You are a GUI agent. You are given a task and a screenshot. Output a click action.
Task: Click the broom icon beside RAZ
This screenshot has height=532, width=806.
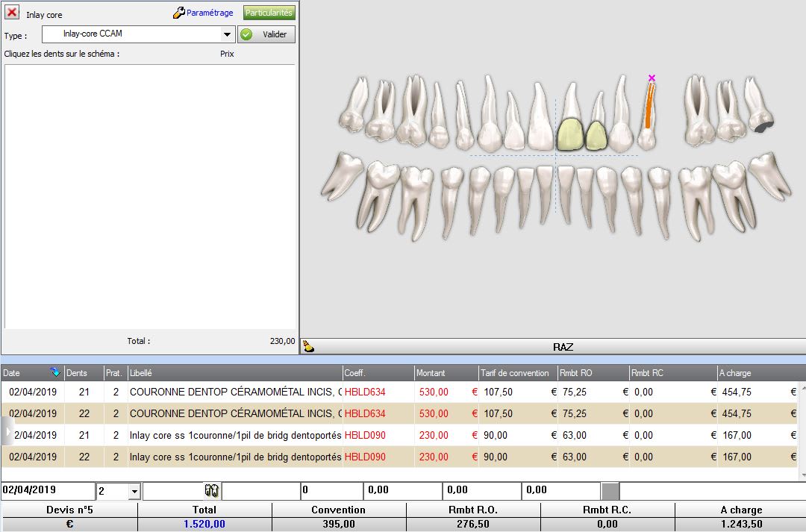pos(307,347)
